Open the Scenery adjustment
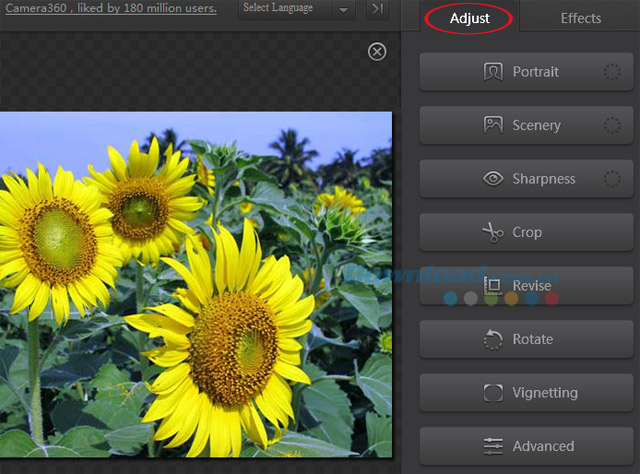 [x=526, y=125]
